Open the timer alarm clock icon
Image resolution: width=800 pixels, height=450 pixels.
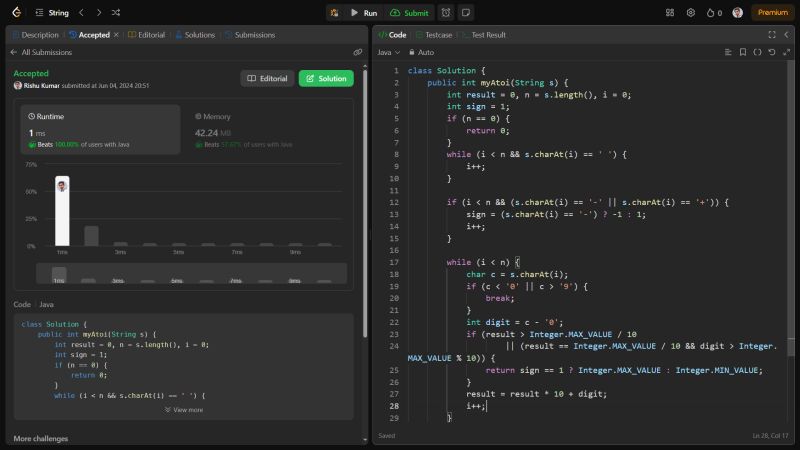click(x=445, y=13)
